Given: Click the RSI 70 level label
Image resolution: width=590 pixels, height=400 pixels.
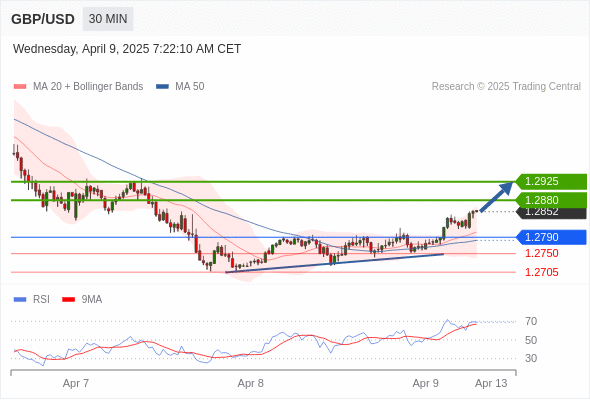Looking at the screenshot, I should point(531,321).
